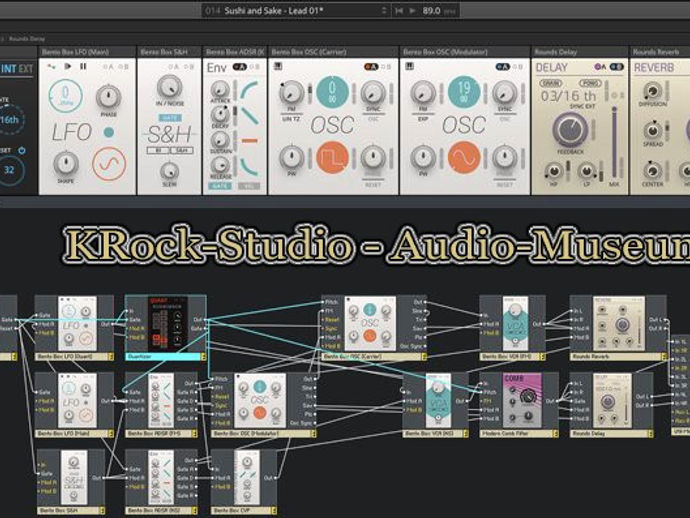Click the Delay GRAIN button
This screenshot has height=518, width=690.
[x=551, y=83]
